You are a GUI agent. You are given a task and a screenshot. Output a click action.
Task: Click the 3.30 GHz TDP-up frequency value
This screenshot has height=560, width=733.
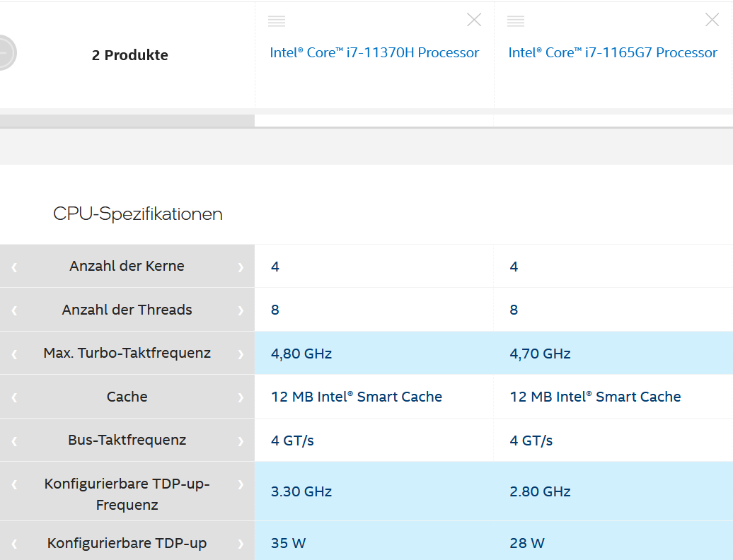pos(301,491)
